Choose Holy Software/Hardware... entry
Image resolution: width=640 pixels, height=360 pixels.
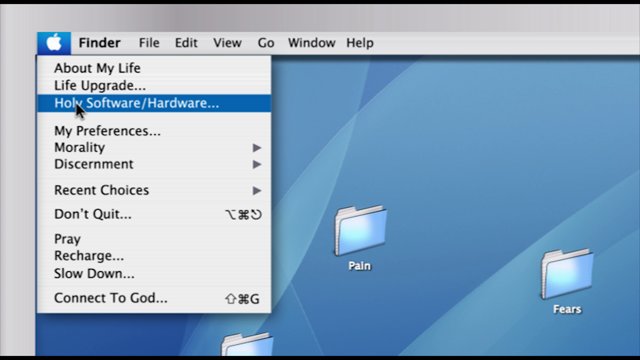click(154, 103)
